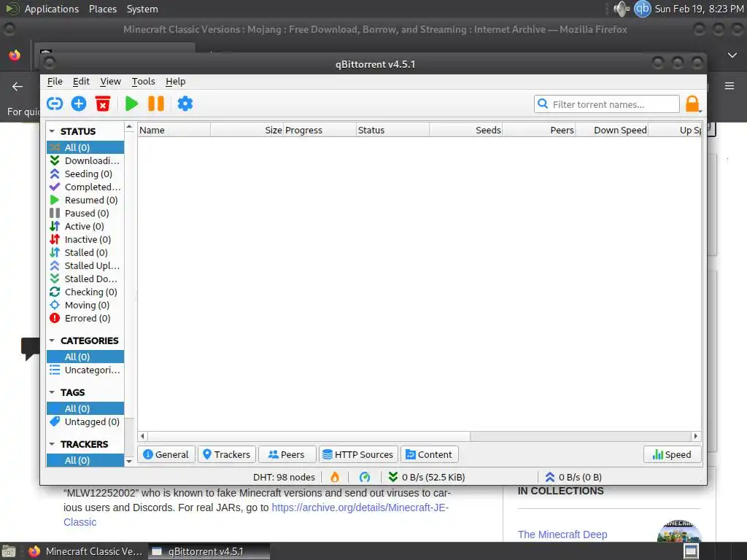Sort by Progress column header
Image resolution: width=747 pixels, height=560 pixels.
pyautogui.click(x=320, y=130)
